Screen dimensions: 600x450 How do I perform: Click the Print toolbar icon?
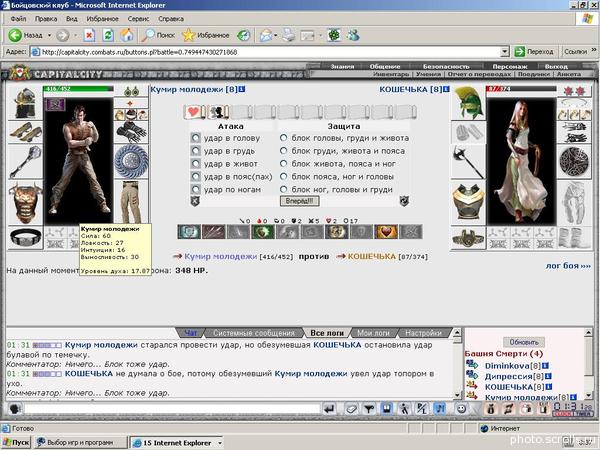[x=289, y=36]
